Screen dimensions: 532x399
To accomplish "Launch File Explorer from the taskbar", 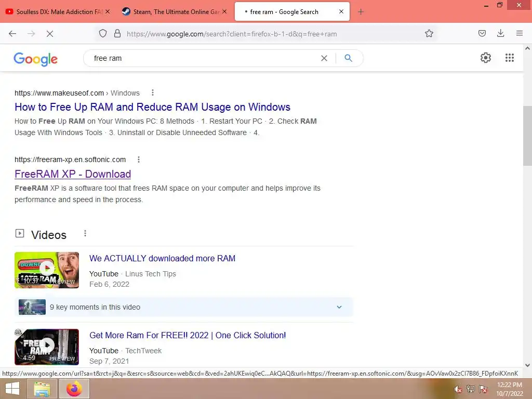I will click(x=42, y=389).
